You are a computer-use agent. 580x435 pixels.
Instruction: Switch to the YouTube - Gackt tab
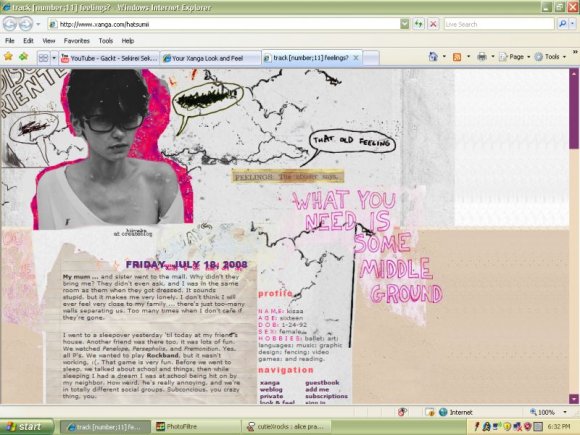[109, 58]
